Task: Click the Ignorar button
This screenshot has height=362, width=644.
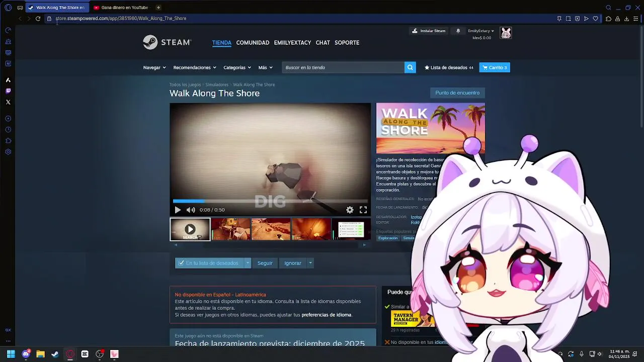Action: [x=293, y=263]
